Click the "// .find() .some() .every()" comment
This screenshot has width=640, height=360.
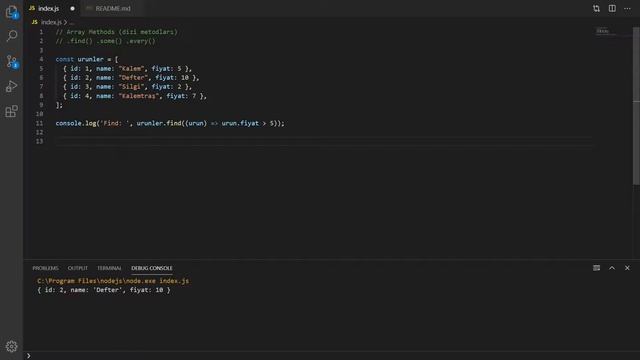pyautogui.click(x=105, y=41)
